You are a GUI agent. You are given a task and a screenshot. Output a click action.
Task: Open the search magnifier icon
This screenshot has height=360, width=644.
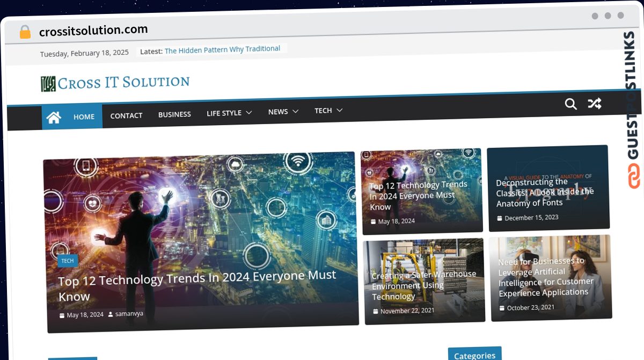[x=571, y=104]
